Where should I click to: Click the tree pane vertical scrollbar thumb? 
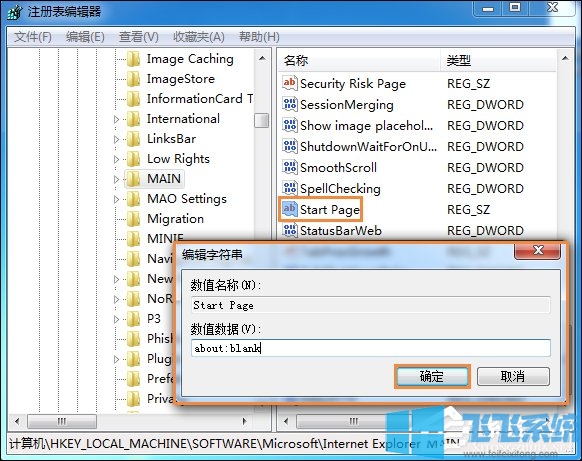262,121
